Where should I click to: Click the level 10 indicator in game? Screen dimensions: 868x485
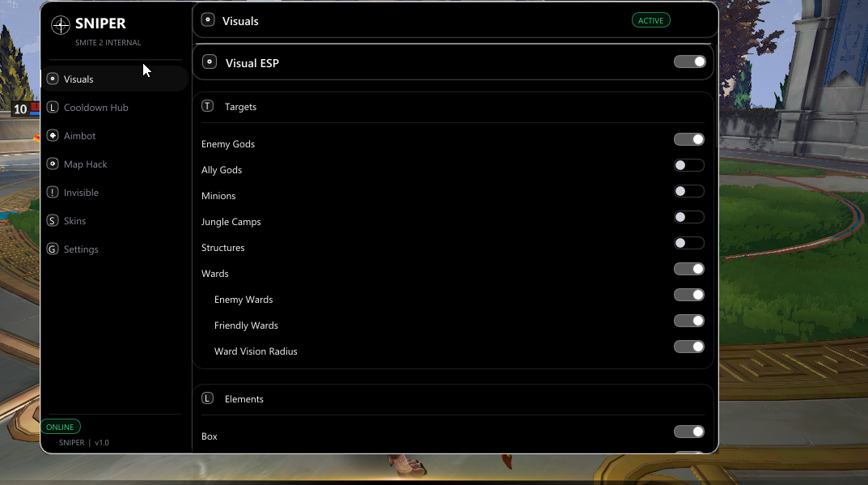(20, 109)
